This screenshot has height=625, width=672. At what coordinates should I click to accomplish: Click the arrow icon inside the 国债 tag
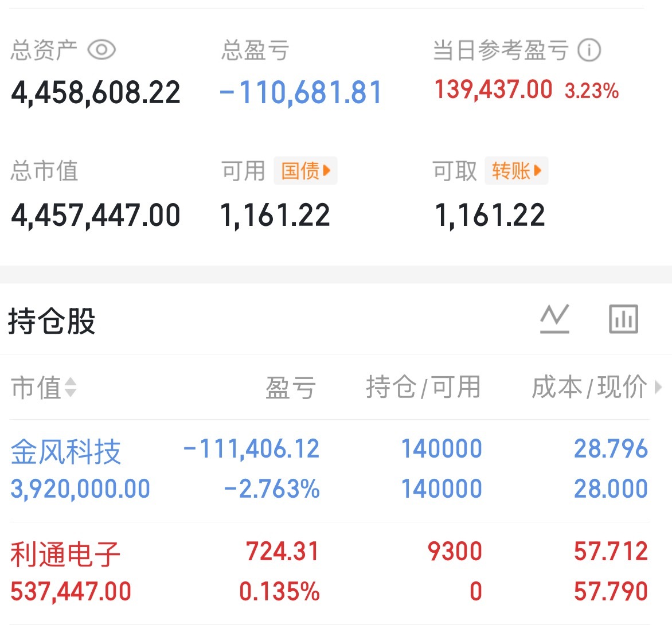(327, 170)
